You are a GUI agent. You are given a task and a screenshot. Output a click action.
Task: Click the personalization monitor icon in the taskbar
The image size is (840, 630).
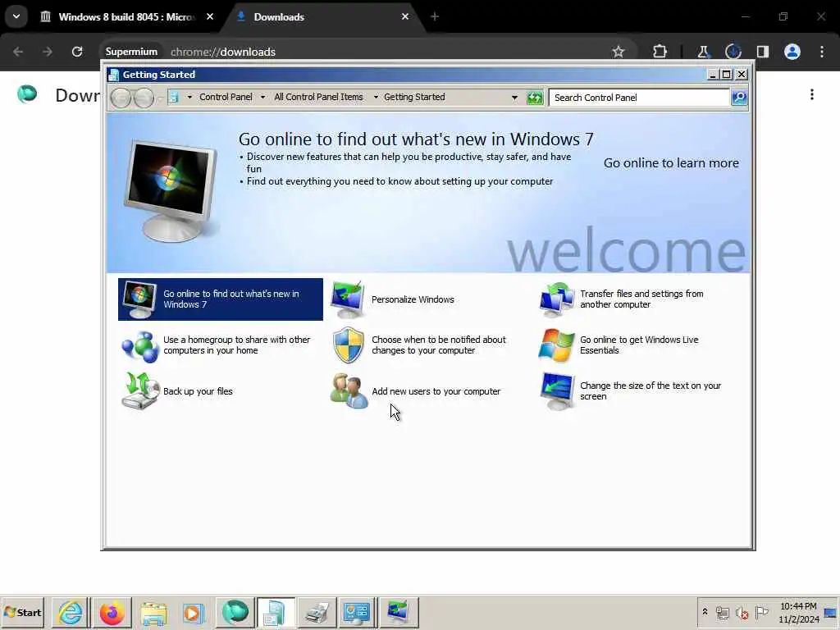(x=398, y=612)
